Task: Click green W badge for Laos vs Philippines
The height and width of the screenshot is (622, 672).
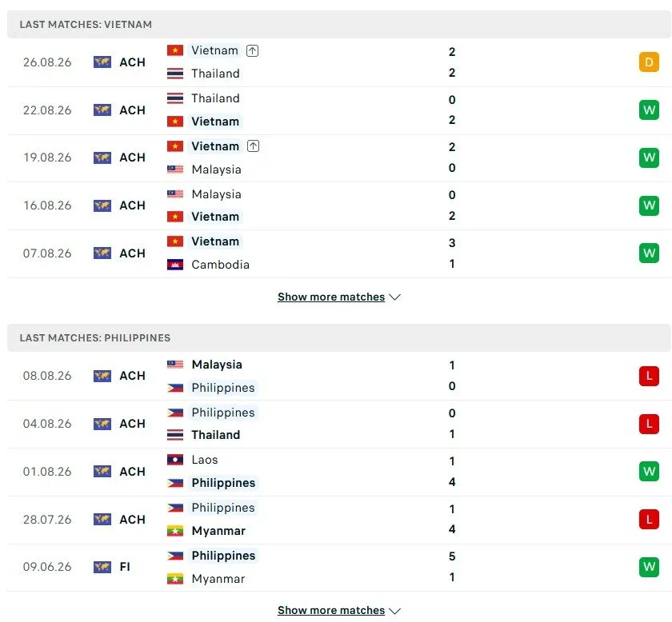Action: tap(649, 471)
